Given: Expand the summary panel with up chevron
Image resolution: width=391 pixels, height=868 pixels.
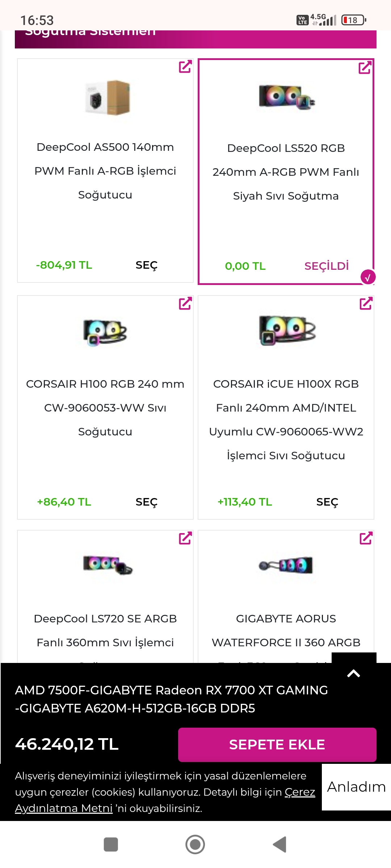Looking at the screenshot, I should tap(354, 673).
